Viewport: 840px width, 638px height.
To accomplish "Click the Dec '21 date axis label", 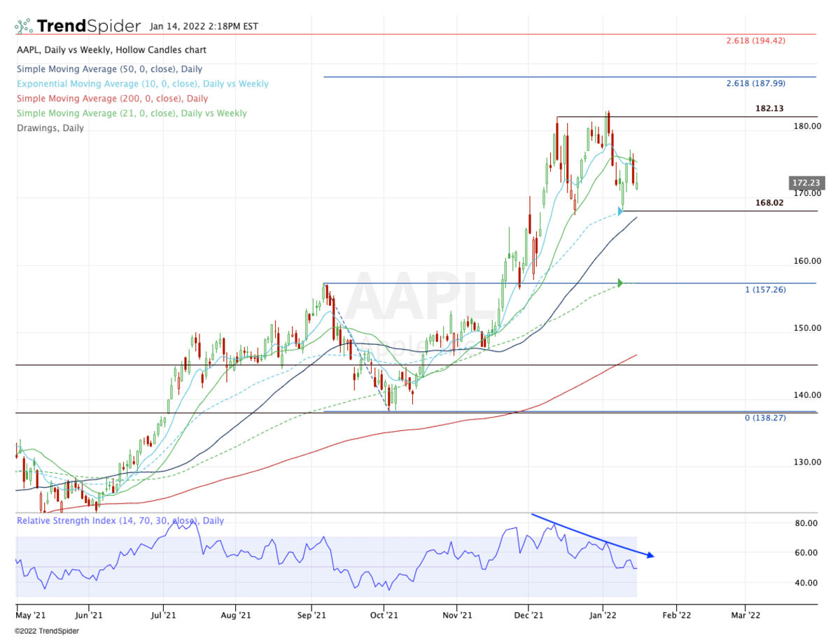I will [x=529, y=616].
